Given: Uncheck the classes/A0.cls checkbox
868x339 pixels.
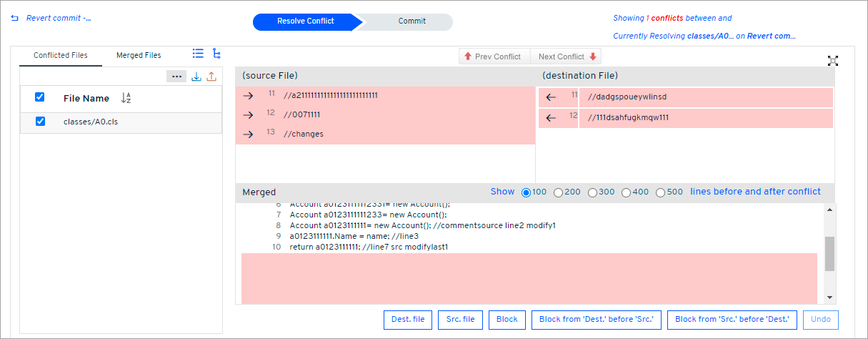Looking at the screenshot, I should click(40, 122).
